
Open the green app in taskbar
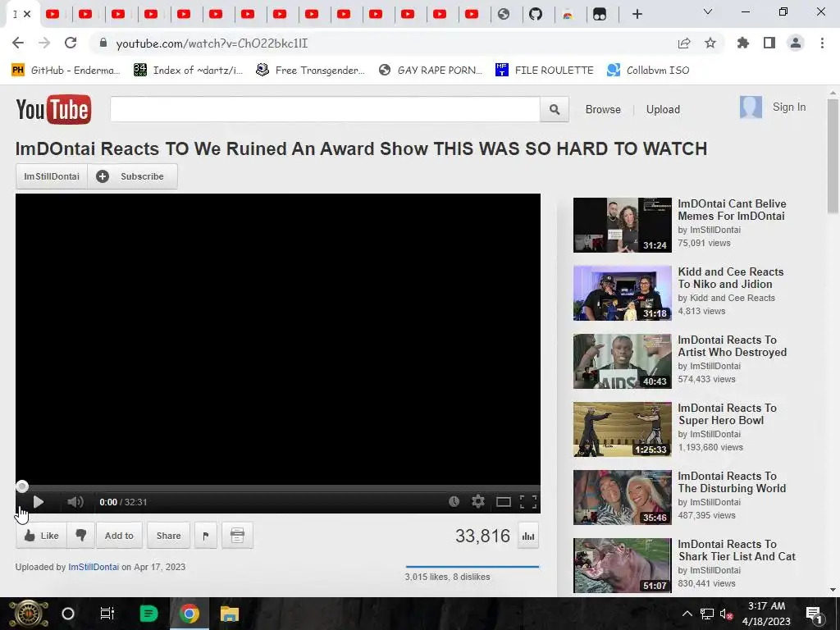click(148, 614)
